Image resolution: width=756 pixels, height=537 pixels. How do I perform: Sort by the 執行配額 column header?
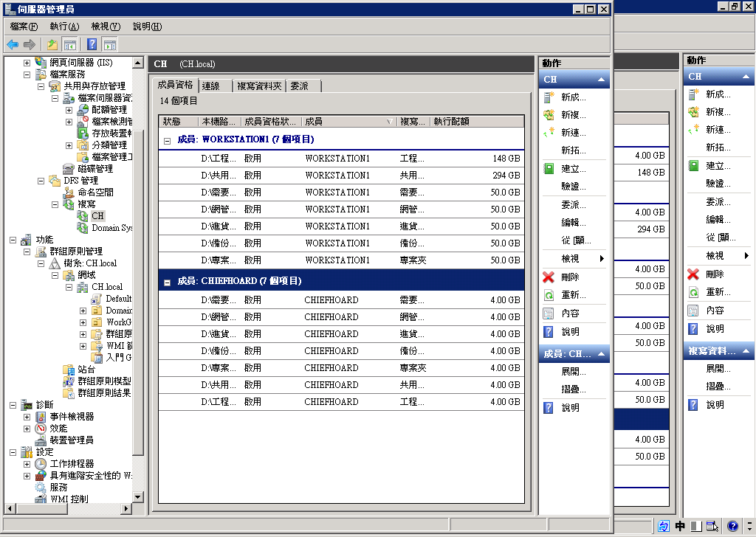(x=478, y=122)
